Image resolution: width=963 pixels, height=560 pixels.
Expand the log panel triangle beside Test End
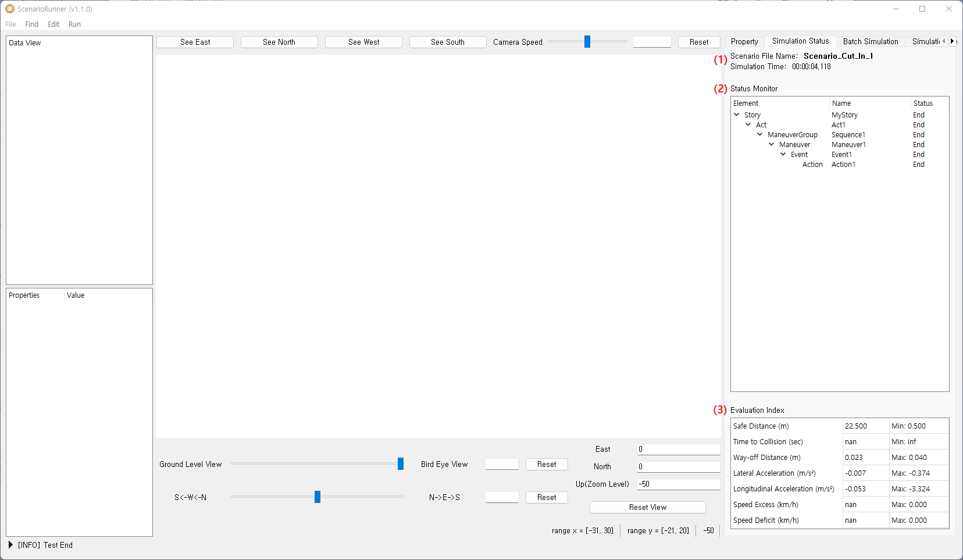[x=10, y=545]
